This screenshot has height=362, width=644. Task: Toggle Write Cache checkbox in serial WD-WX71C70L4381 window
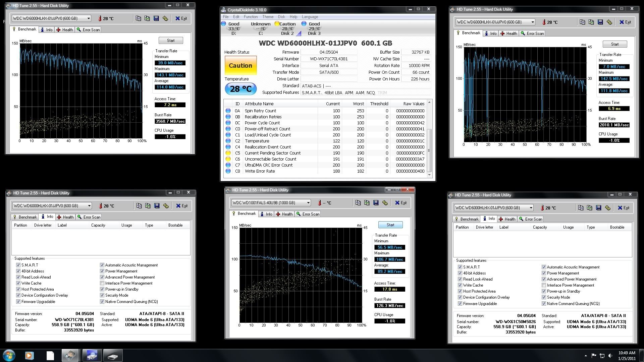[x=18, y=283]
